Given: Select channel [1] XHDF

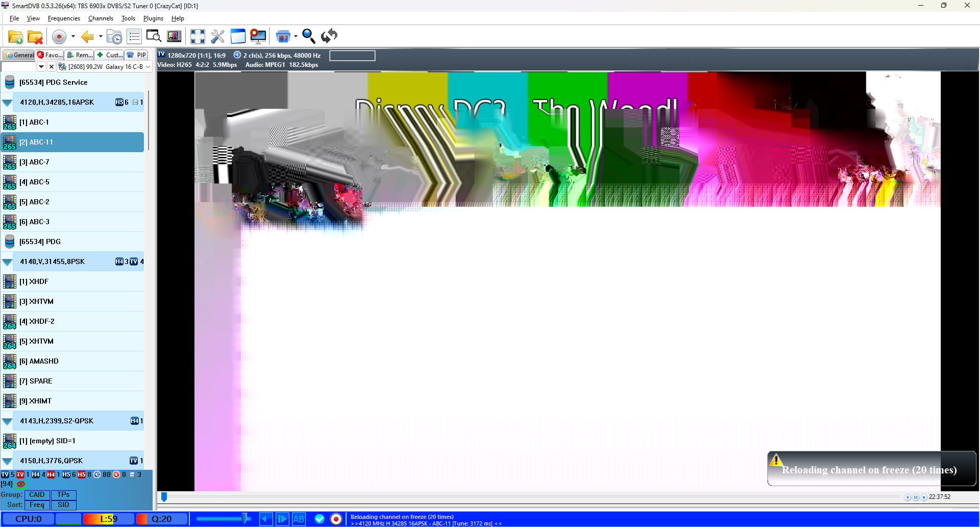Looking at the screenshot, I should pyautogui.click(x=72, y=282).
